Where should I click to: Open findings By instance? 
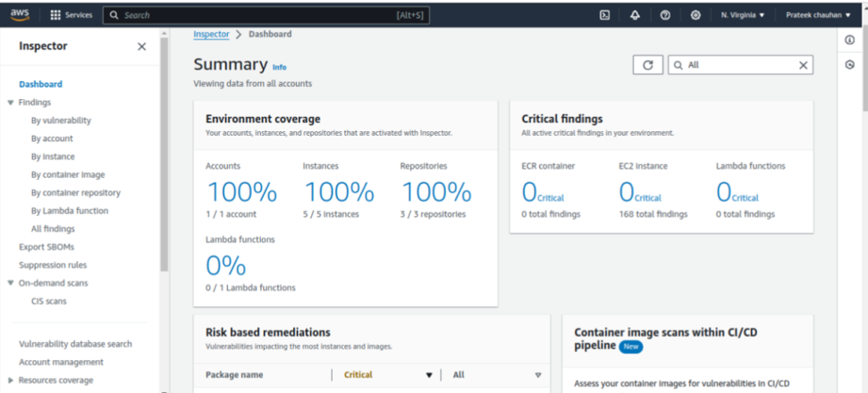(53, 156)
